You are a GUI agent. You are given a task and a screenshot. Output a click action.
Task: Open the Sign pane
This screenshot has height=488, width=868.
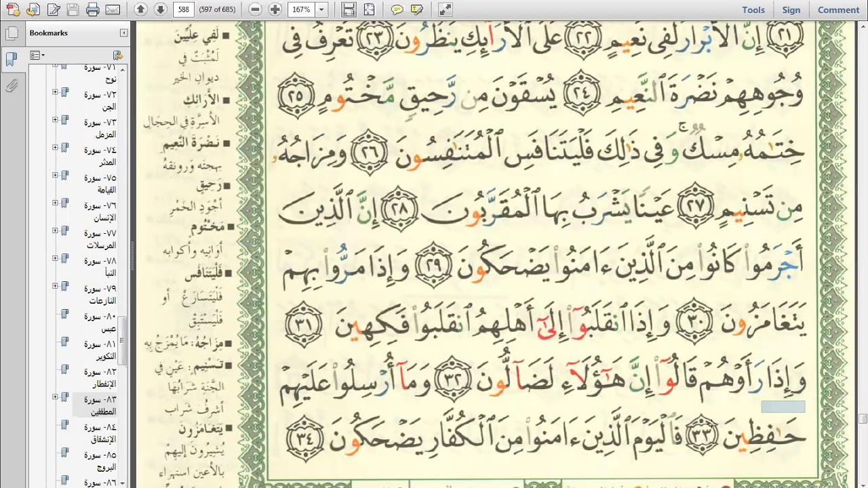(791, 9)
